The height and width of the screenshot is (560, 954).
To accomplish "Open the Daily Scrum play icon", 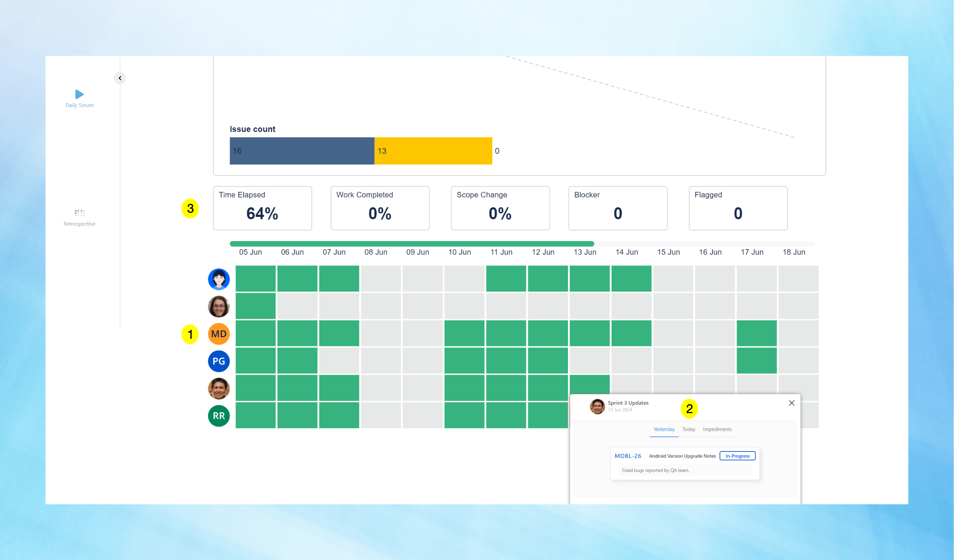I will [x=79, y=94].
